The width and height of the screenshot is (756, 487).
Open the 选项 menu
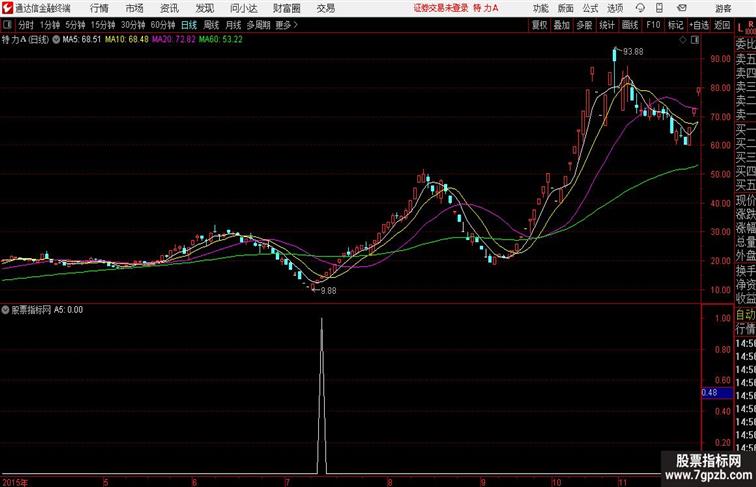pos(615,8)
